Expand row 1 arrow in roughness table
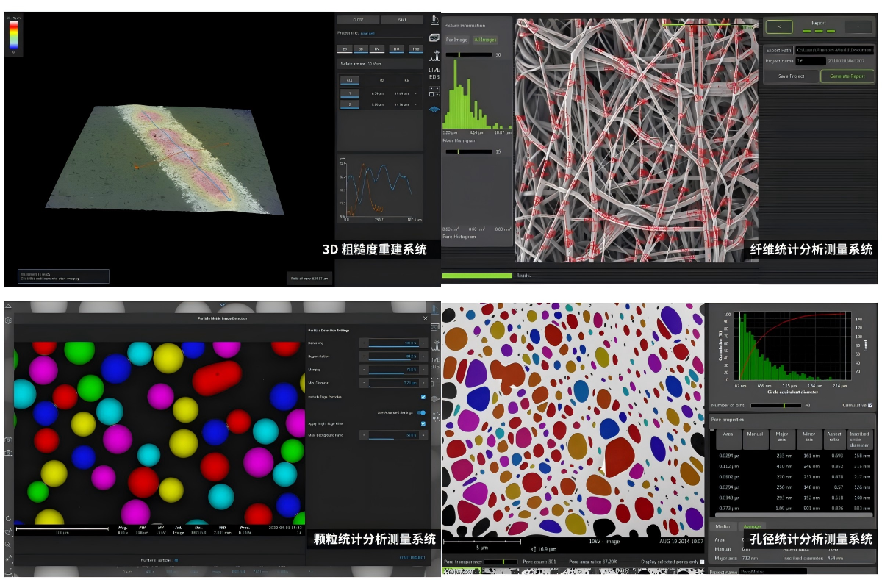This screenshot has height=588, width=882. [x=416, y=93]
